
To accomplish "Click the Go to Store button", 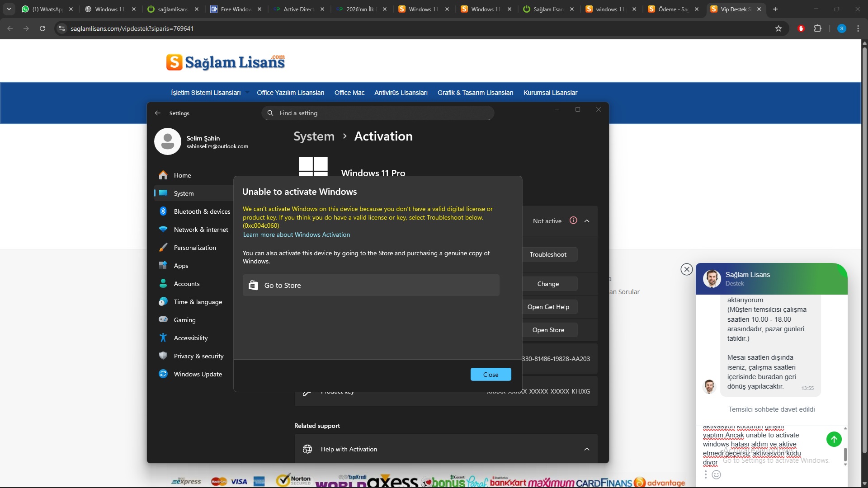I will (371, 285).
